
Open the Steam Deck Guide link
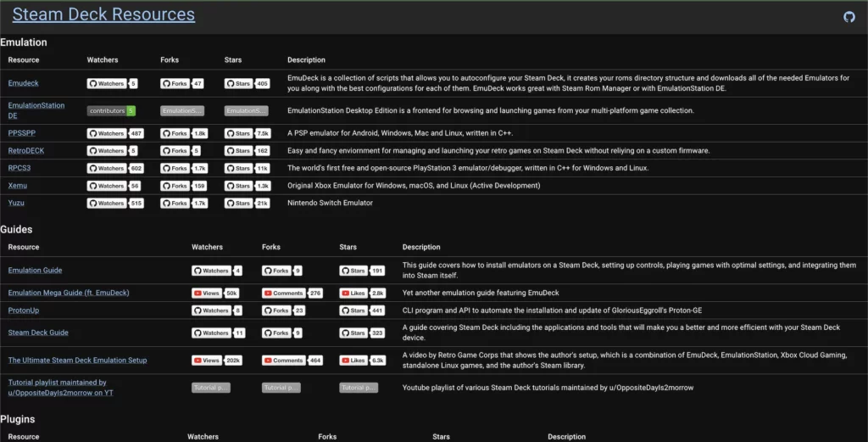(38, 333)
